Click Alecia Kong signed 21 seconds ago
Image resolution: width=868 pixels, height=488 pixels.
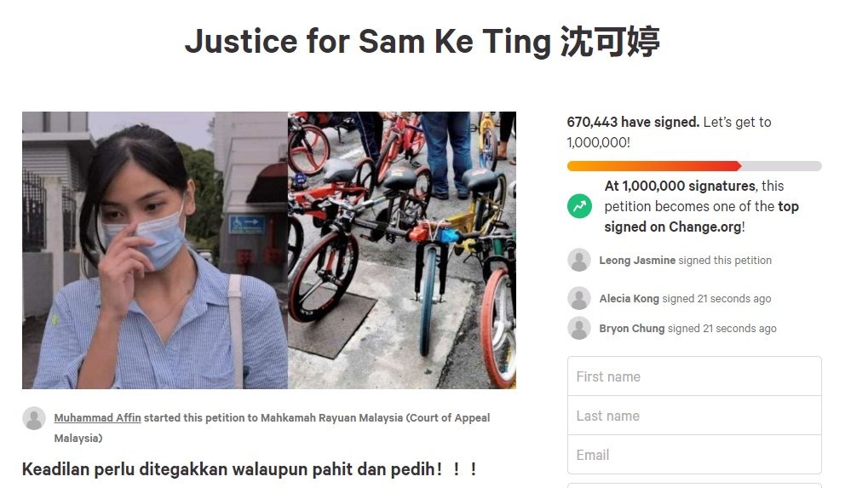point(686,298)
